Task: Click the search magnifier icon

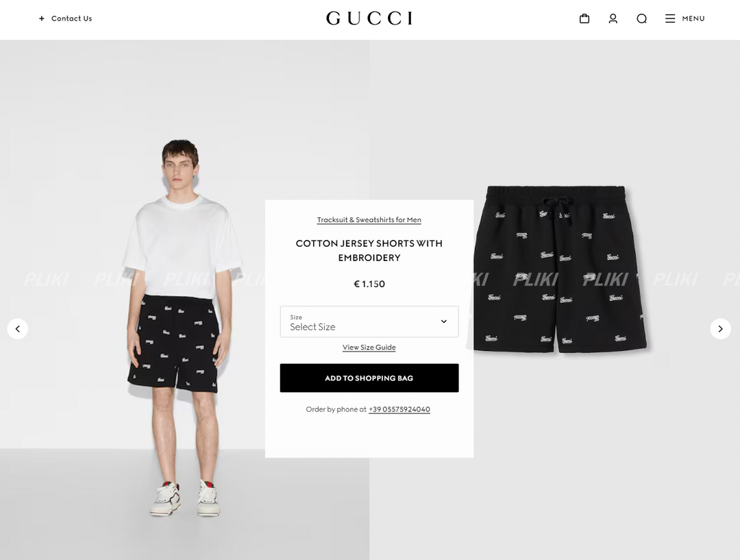Action: (x=641, y=19)
